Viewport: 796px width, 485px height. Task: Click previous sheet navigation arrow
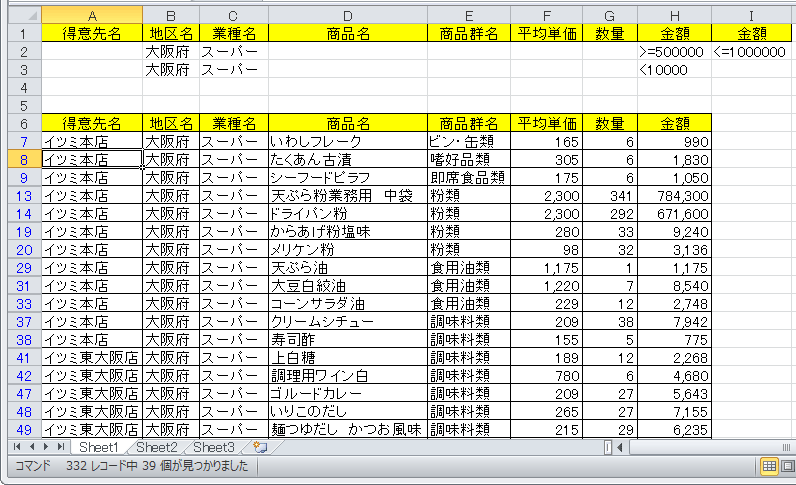click(x=31, y=447)
